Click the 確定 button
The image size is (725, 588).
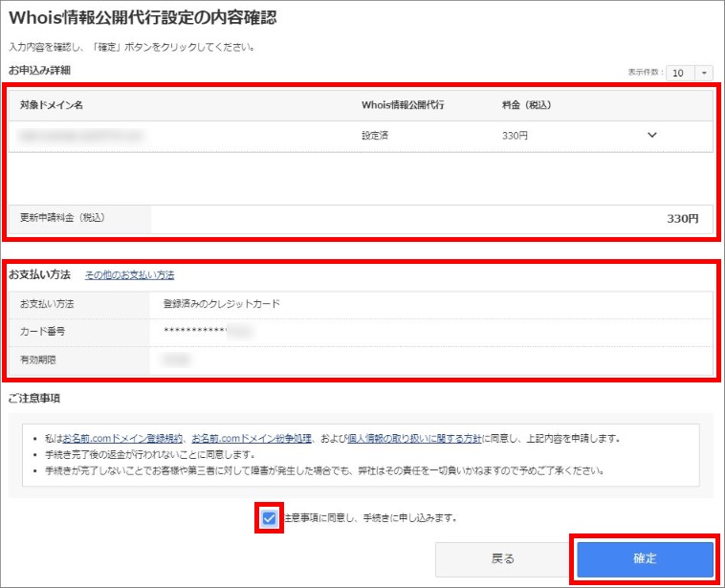[645, 558]
